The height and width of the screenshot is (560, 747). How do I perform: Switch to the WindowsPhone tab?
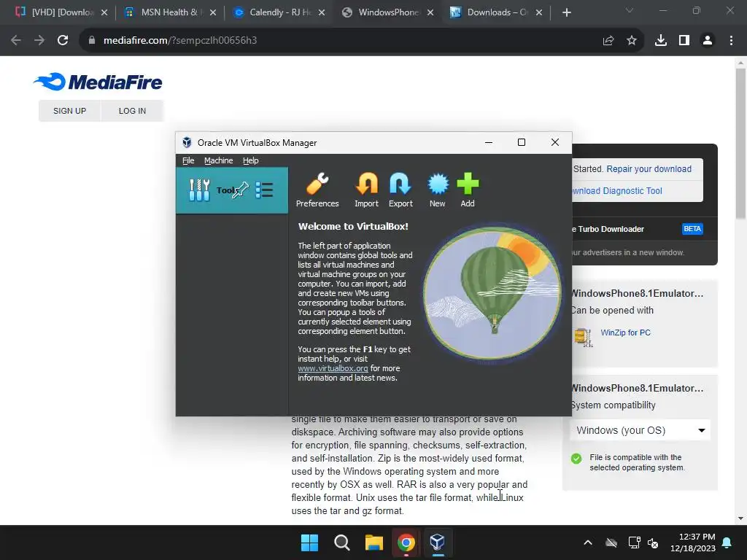pos(387,12)
